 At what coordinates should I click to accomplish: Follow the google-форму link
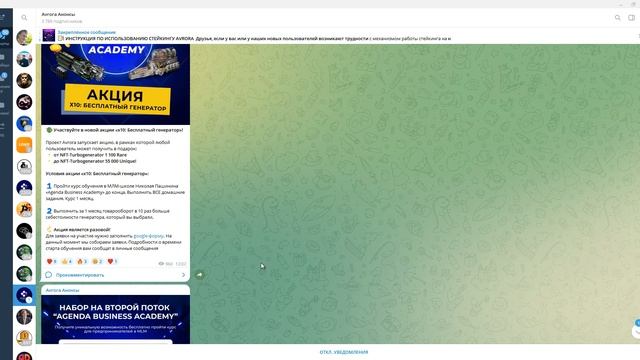[149, 236]
